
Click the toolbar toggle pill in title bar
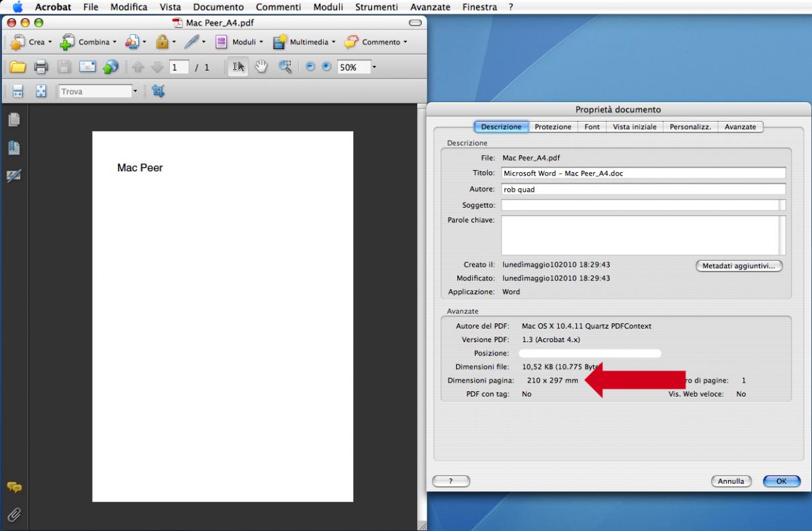point(415,23)
